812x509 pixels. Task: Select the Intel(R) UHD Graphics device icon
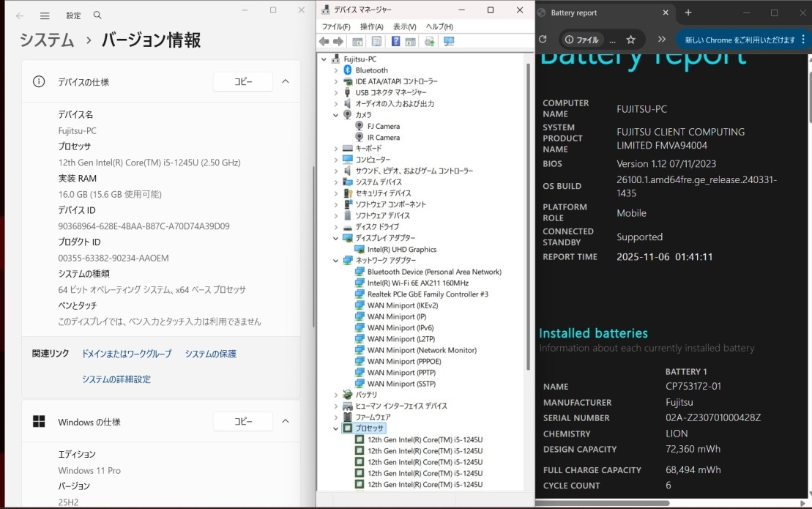(x=359, y=249)
